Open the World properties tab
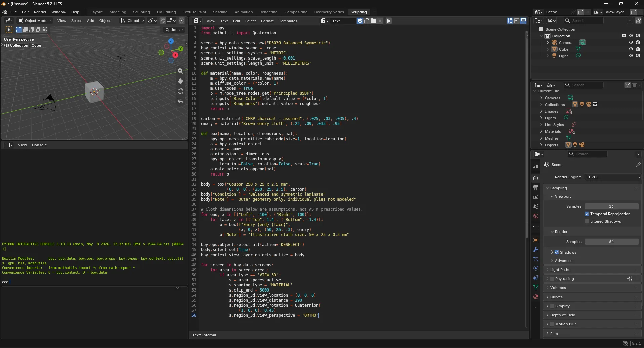 point(536,216)
